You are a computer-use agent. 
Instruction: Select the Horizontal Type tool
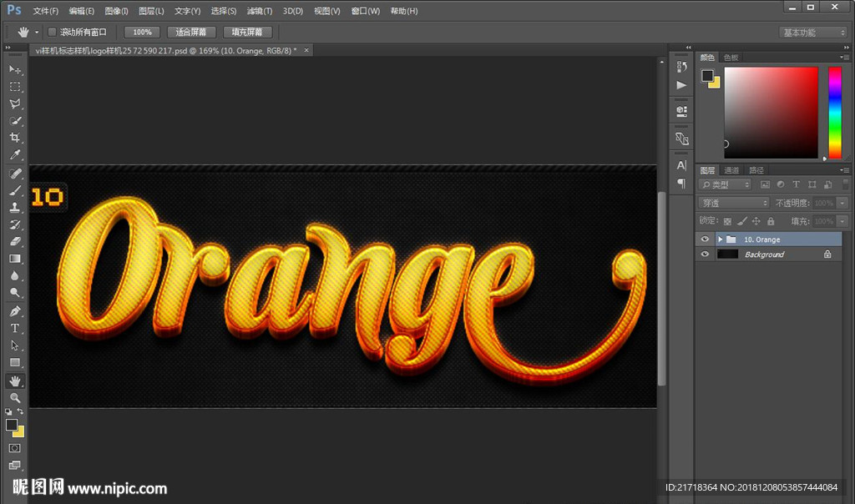click(x=15, y=328)
